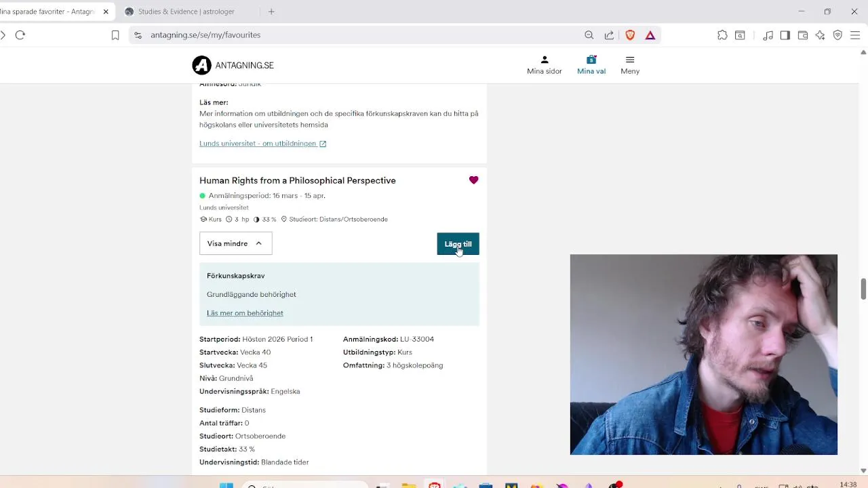
Task: Open Lunds universitet - om utbildningen link
Action: 262,144
